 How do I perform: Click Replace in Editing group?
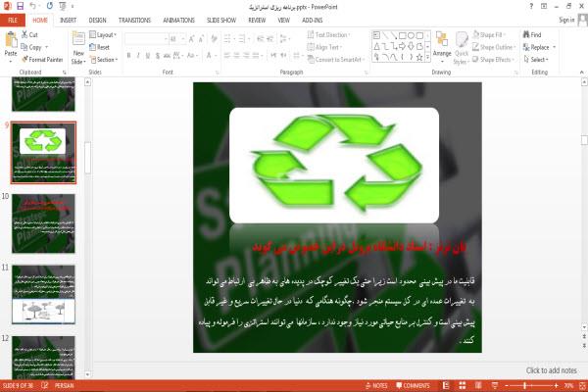click(536, 47)
